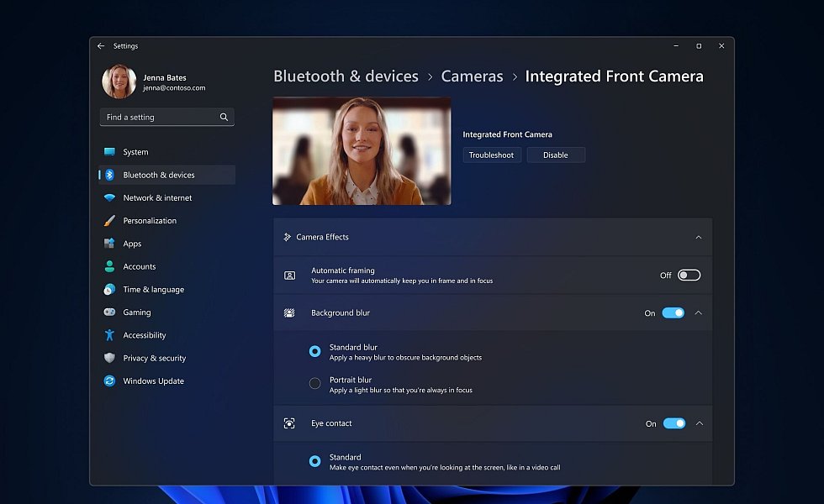Click the back arrow in Settings title bar
Image resolution: width=824 pixels, height=504 pixels.
pos(101,46)
